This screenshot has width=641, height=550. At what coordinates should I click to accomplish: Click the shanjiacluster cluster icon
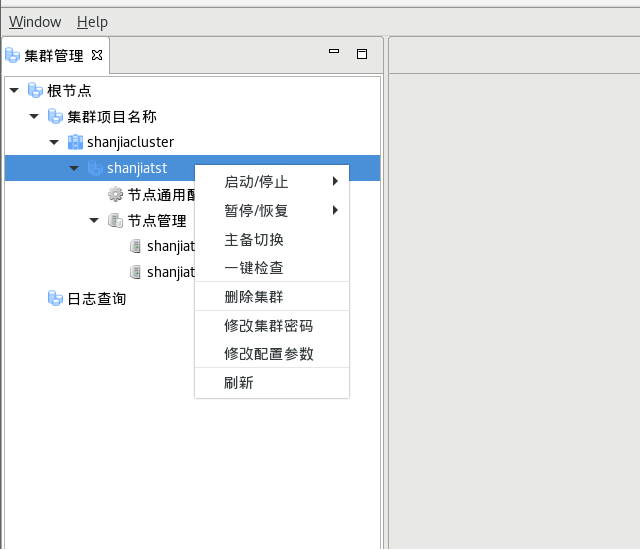(75, 143)
